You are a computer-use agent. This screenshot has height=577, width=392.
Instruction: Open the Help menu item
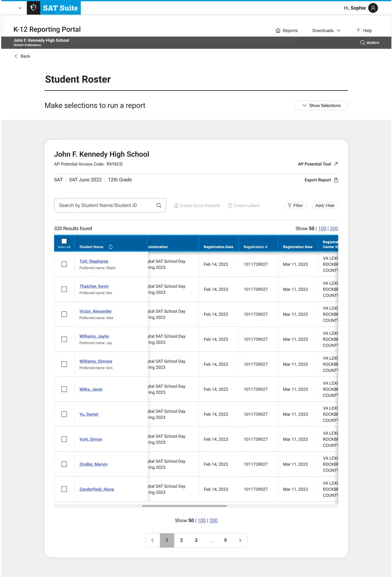click(364, 30)
